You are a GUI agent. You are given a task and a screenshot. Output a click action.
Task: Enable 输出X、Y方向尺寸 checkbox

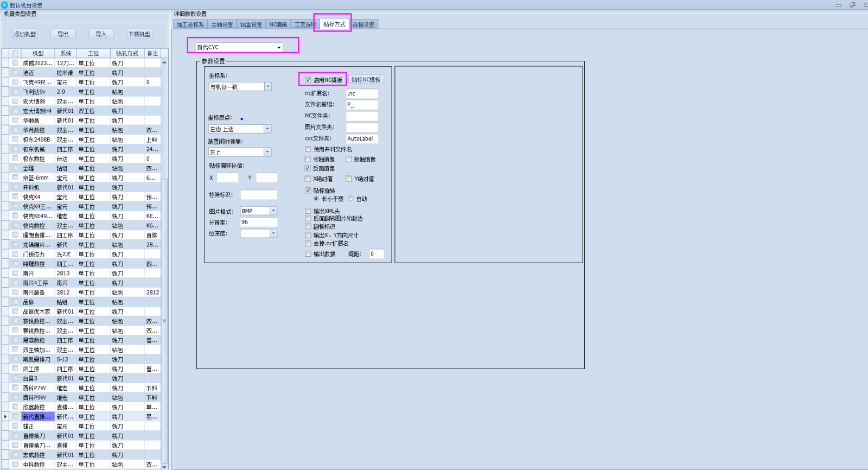tap(308, 236)
